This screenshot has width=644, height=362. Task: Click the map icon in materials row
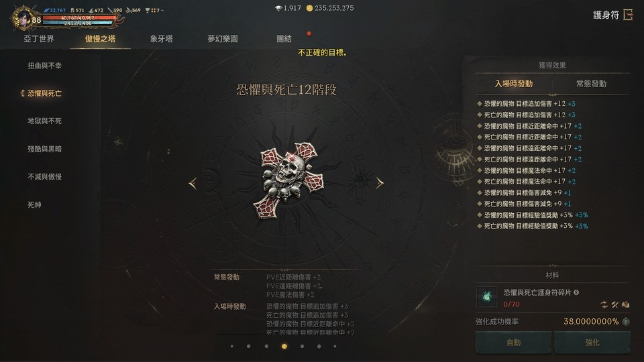coord(625,304)
